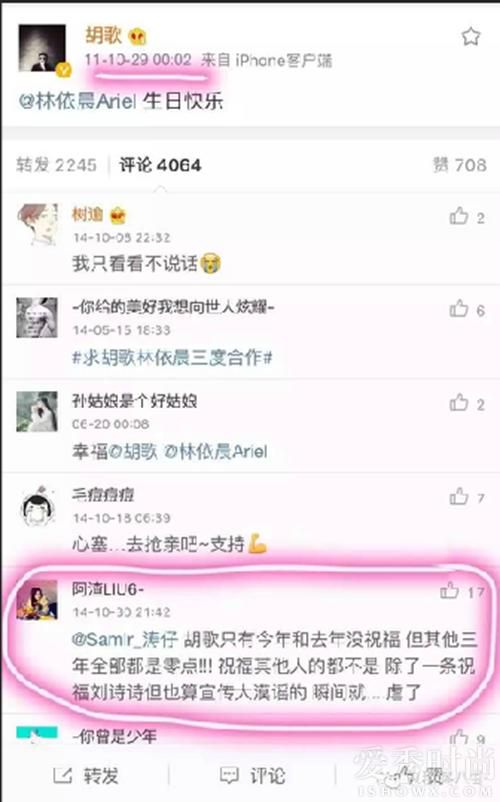Screen dimensions: 500x802
Task: Open 胡歌's profile avatar
Action: pos(43,49)
